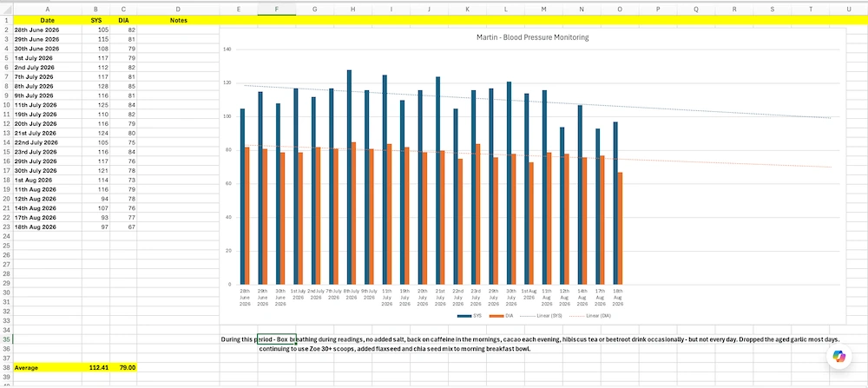Select the 30th June 2026 date cell
This screenshot has height=388, width=868.
(47, 49)
